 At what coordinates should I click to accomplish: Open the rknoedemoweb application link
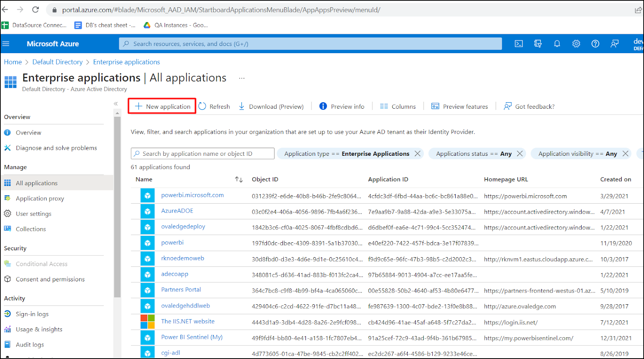[183, 258]
